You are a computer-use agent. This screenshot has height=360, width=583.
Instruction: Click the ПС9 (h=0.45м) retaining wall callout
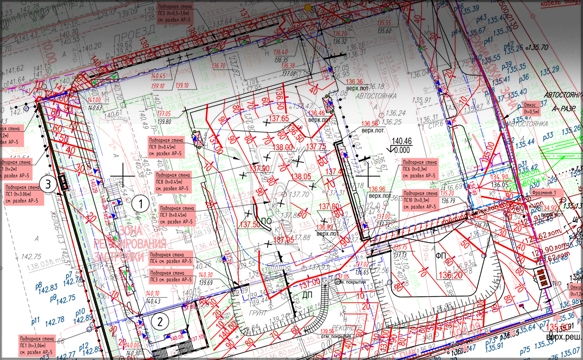167,147
